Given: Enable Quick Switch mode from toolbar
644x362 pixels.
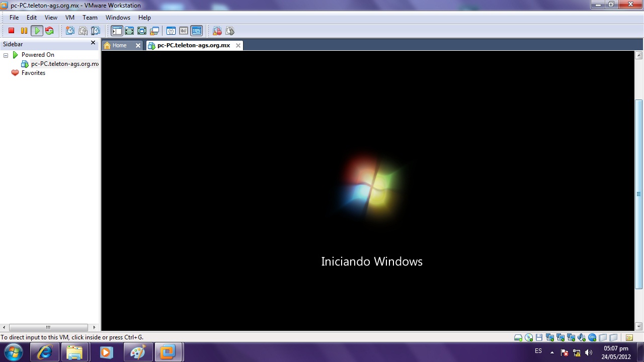Looking at the screenshot, I should (129, 31).
